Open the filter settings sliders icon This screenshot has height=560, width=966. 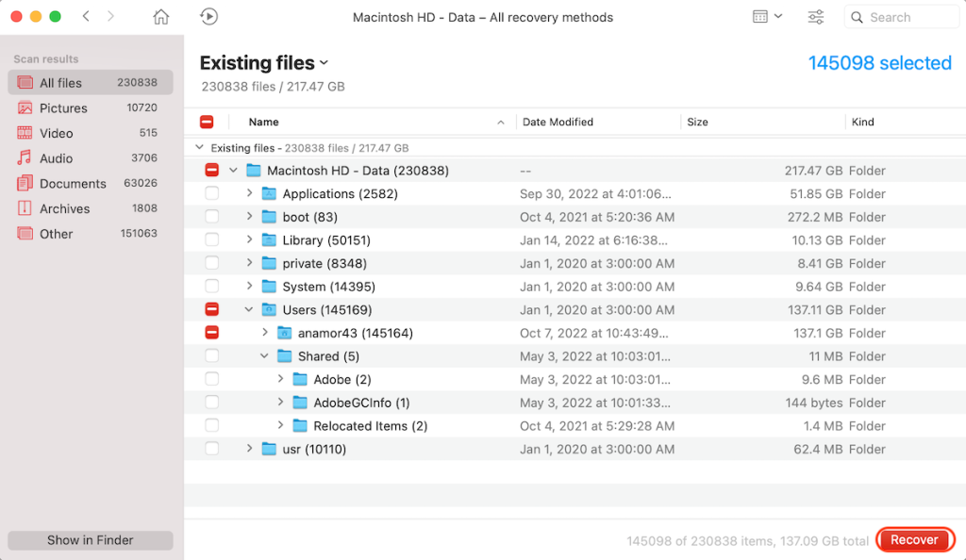(816, 17)
